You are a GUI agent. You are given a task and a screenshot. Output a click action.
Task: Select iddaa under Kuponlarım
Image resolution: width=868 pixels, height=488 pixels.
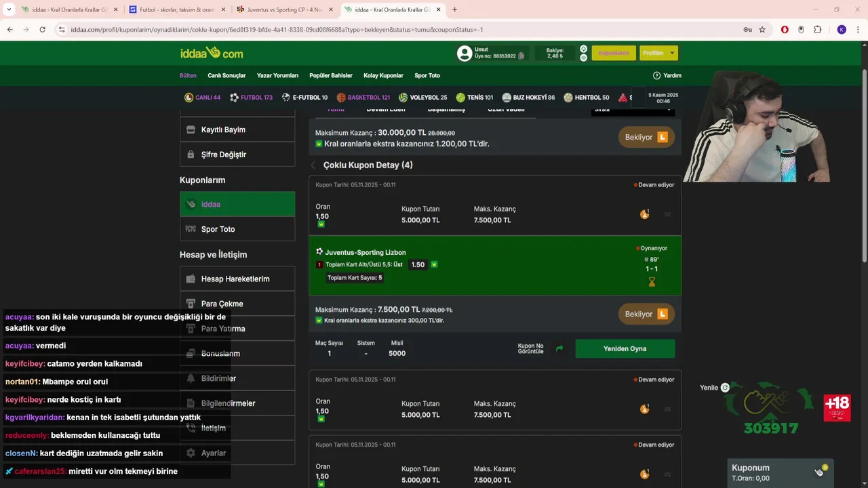(x=237, y=204)
